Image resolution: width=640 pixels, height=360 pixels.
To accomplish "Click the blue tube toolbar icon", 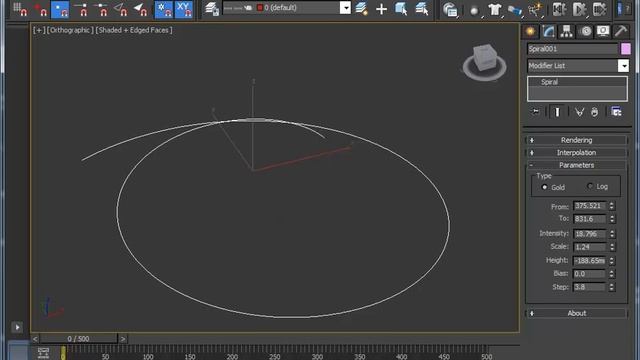I will 515,10.
